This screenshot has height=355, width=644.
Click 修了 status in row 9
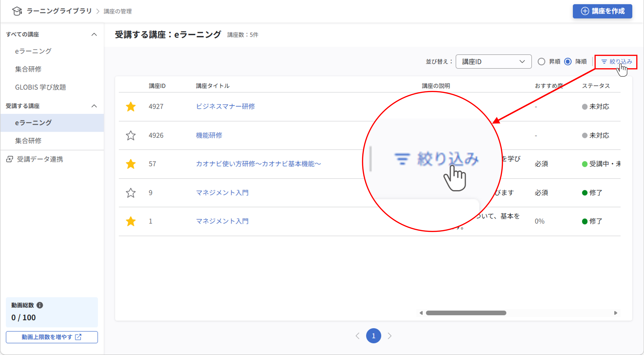click(x=592, y=193)
